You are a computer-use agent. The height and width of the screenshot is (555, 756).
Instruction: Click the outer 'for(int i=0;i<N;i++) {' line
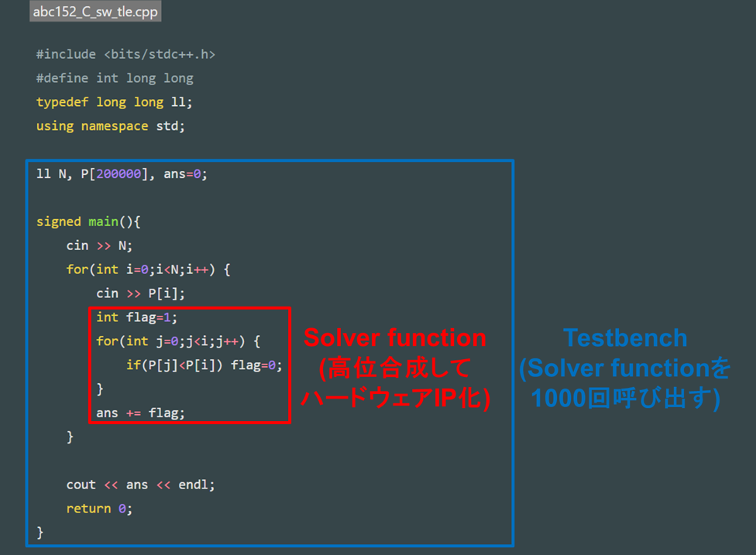(149, 269)
